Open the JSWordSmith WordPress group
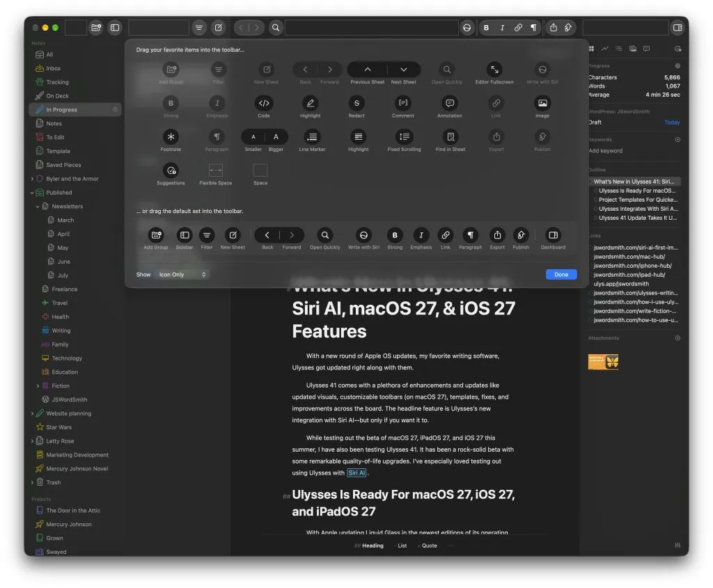Screen dimensions: 713x588 click(x=75, y=399)
